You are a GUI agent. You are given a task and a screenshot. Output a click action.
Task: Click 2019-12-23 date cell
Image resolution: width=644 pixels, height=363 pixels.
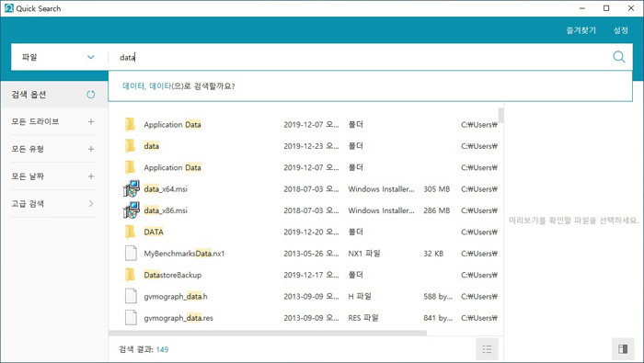(311, 146)
